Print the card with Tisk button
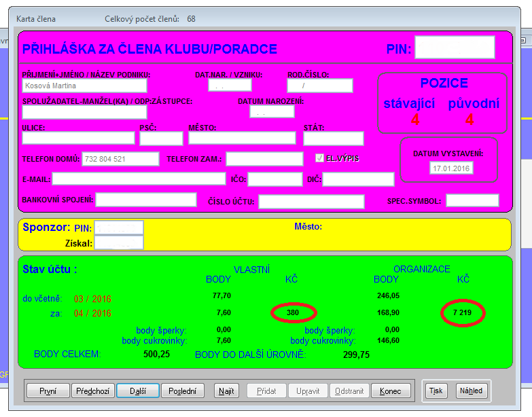The height and width of the screenshot is (417, 532). tap(436, 391)
